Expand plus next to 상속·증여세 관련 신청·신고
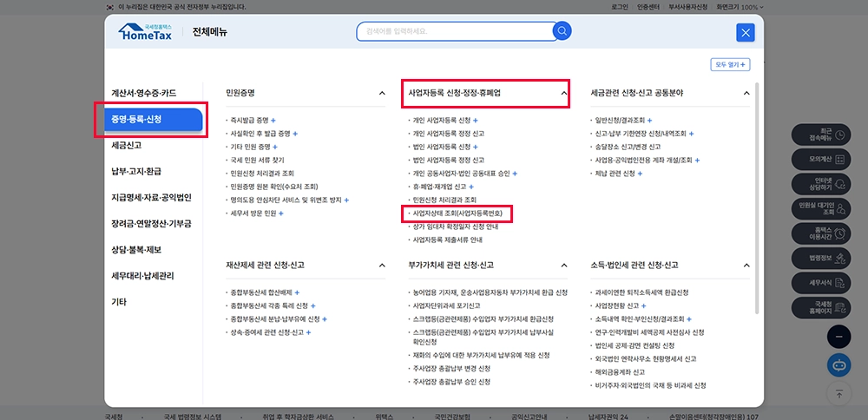The image size is (868, 420). tap(308, 332)
